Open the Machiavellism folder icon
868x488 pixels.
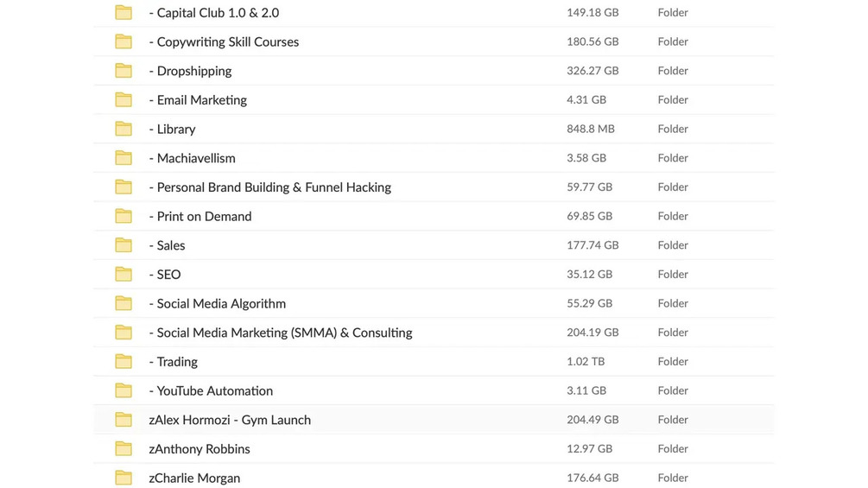124,158
